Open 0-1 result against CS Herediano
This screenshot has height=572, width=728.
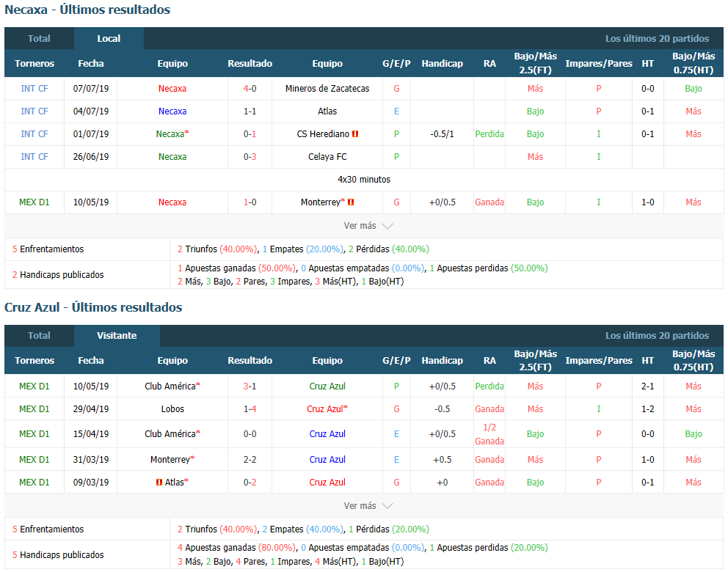[x=250, y=134]
